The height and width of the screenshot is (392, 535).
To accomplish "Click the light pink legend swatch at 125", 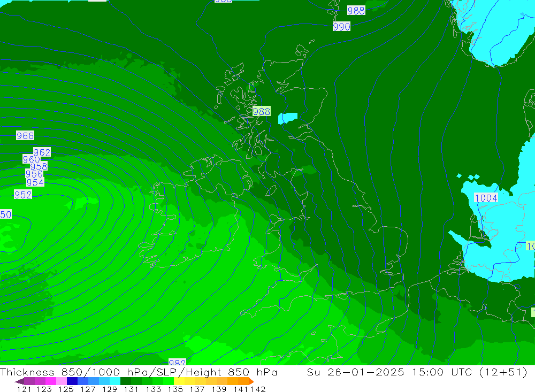I will coord(62,381).
